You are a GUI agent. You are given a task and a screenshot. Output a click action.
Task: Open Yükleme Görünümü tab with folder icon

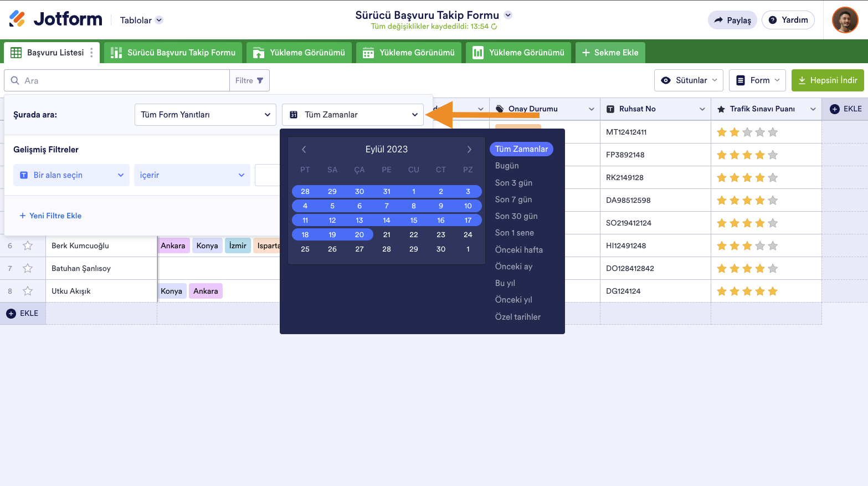click(299, 53)
